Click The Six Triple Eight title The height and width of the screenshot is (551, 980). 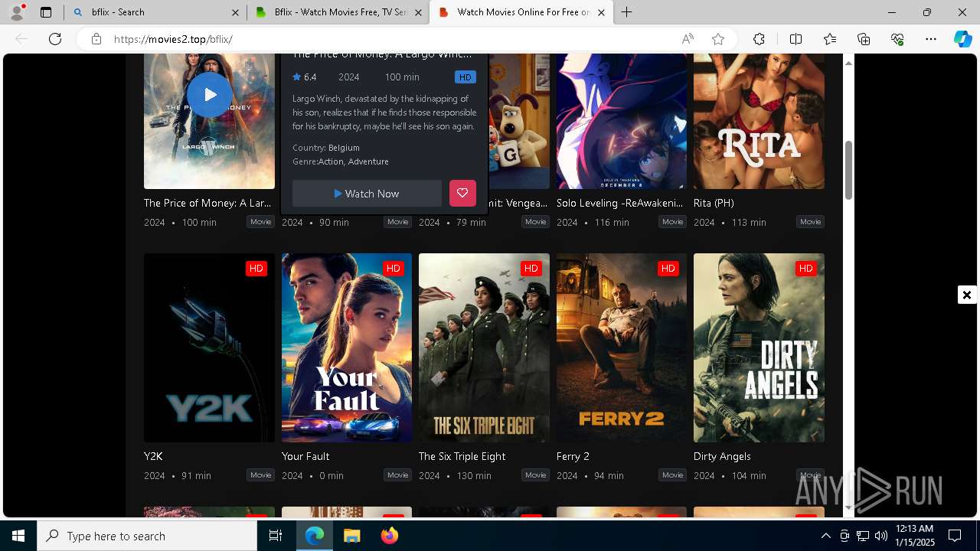[462, 456]
